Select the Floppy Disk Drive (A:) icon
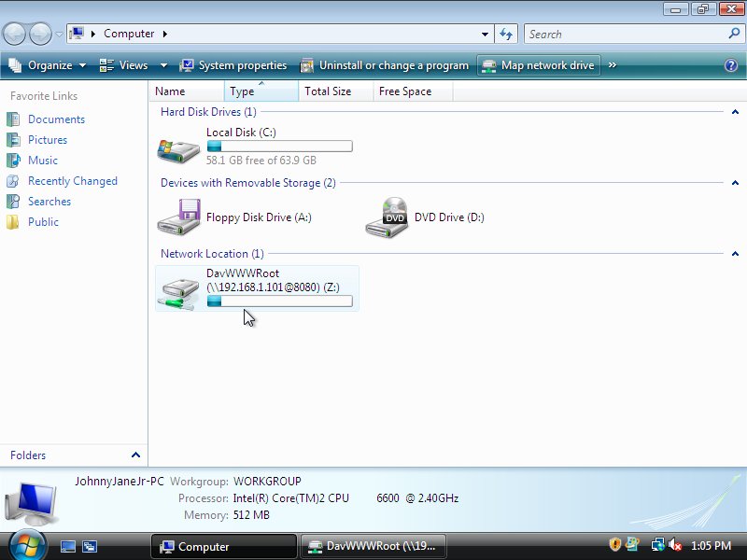This screenshot has width=747, height=560. coord(178,217)
